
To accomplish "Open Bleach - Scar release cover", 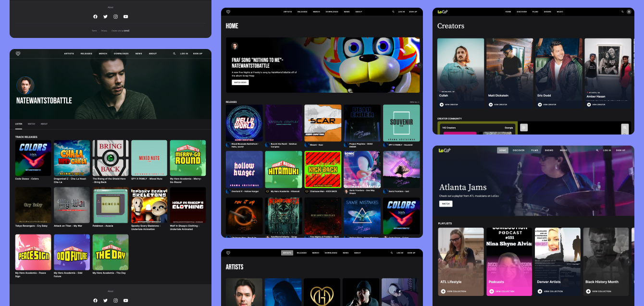I will (x=323, y=123).
